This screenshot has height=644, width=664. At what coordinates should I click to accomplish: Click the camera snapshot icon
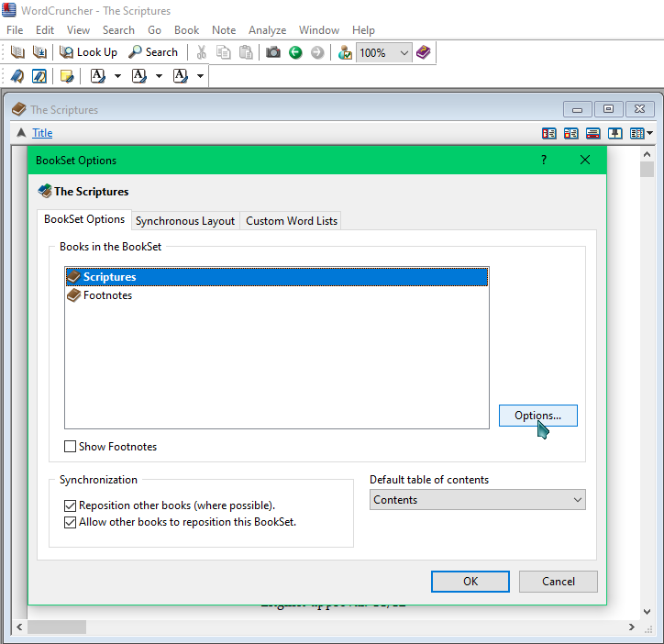pos(273,52)
